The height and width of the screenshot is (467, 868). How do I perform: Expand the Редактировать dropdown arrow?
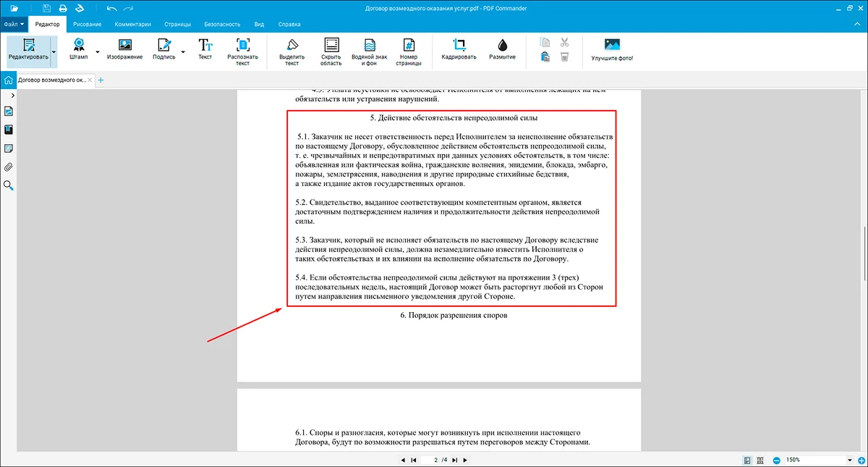(54, 51)
